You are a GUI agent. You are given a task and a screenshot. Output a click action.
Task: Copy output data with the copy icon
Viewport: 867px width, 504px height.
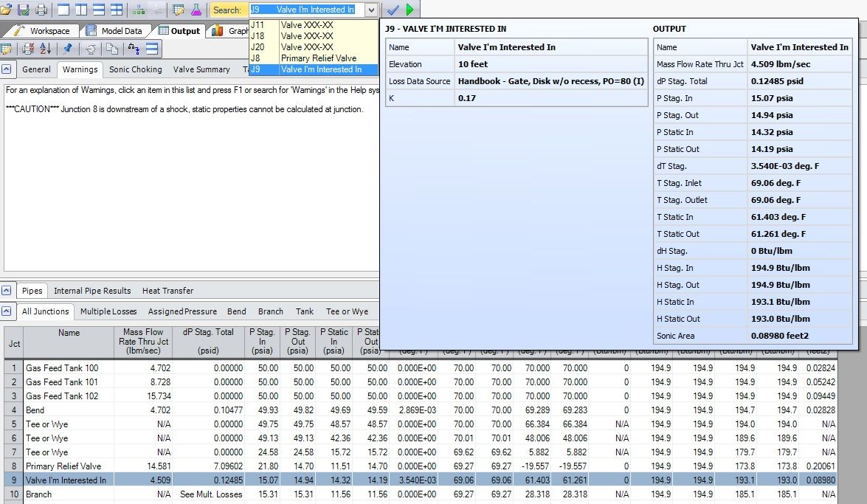click(112, 48)
